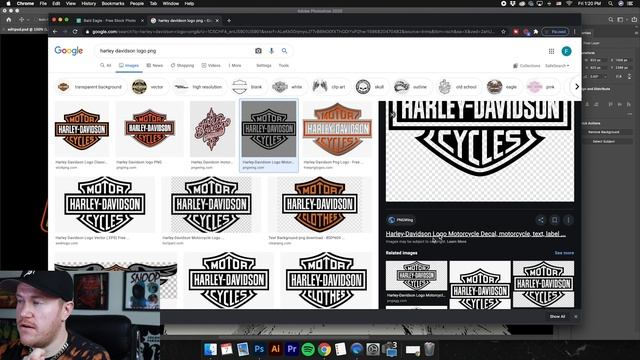Open the SafeSearch dropdown
This screenshot has height=360, width=640.
click(x=557, y=66)
